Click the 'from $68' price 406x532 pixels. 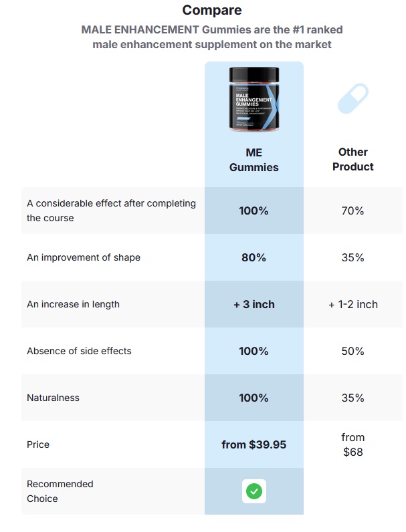pyautogui.click(x=352, y=444)
